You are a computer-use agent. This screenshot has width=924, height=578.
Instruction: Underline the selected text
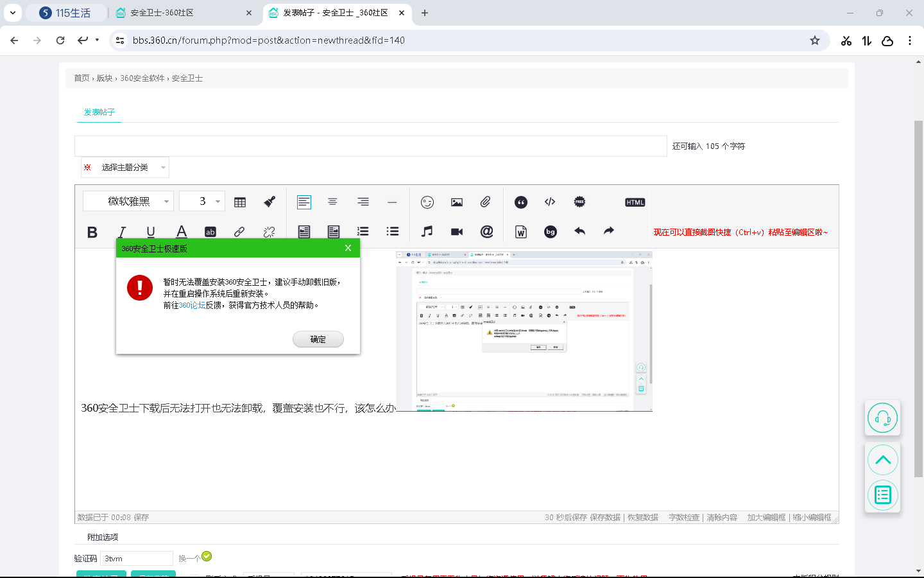tap(151, 232)
